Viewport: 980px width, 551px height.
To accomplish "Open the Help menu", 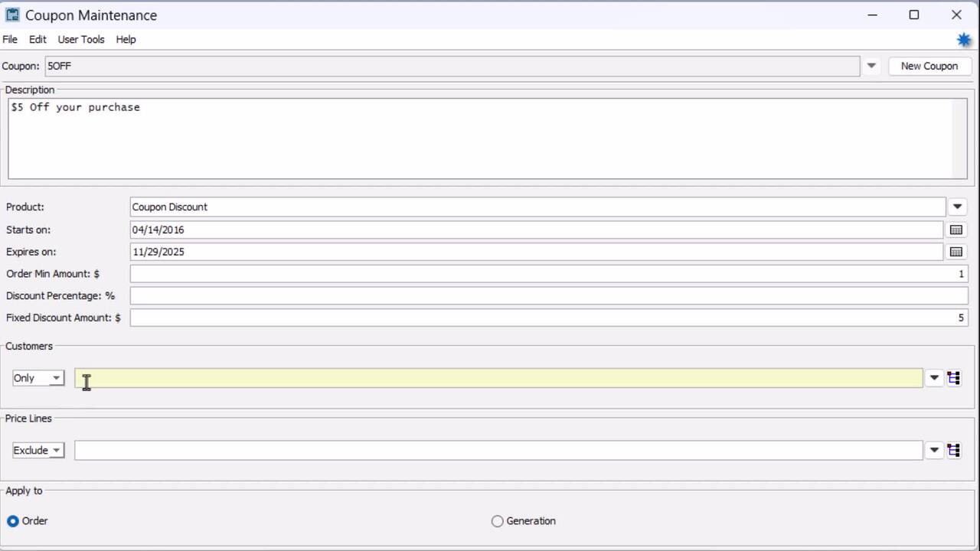I will point(126,40).
